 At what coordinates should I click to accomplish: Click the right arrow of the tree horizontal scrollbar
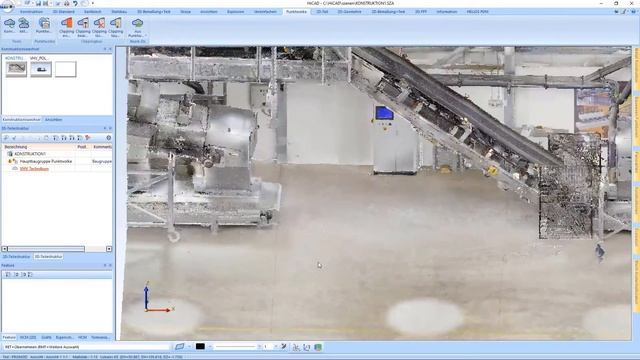coord(109,249)
